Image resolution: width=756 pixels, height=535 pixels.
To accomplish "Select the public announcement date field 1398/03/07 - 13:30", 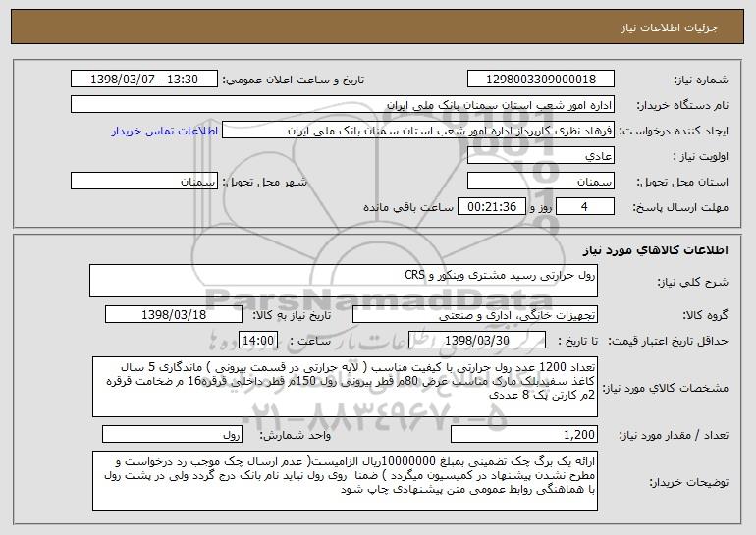I will point(144,80).
